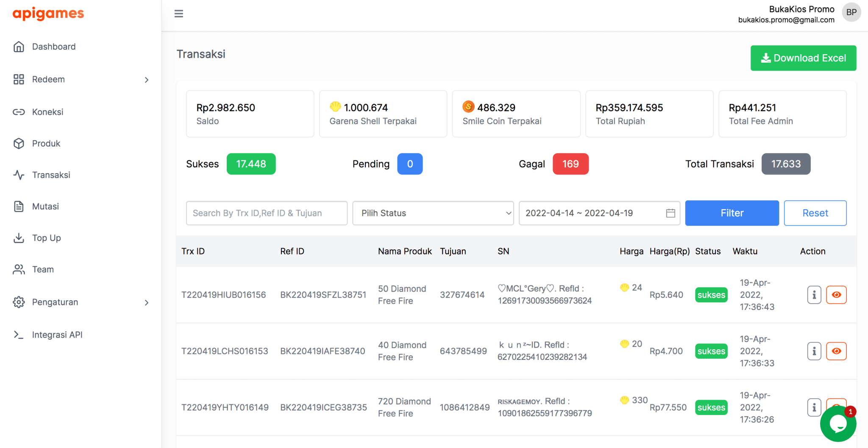Expand the Pengaturan submenu chevron
868x448 pixels.
click(x=147, y=302)
